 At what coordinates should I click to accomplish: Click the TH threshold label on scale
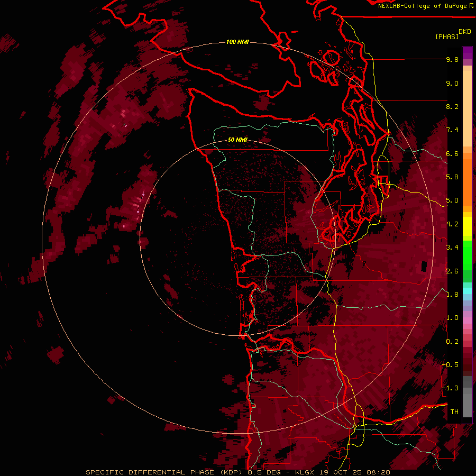point(454,411)
